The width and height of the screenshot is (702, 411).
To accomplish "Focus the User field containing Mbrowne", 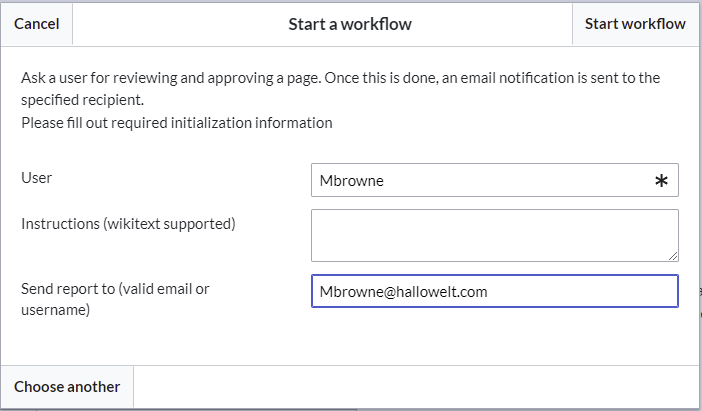I will (x=495, y=180).
